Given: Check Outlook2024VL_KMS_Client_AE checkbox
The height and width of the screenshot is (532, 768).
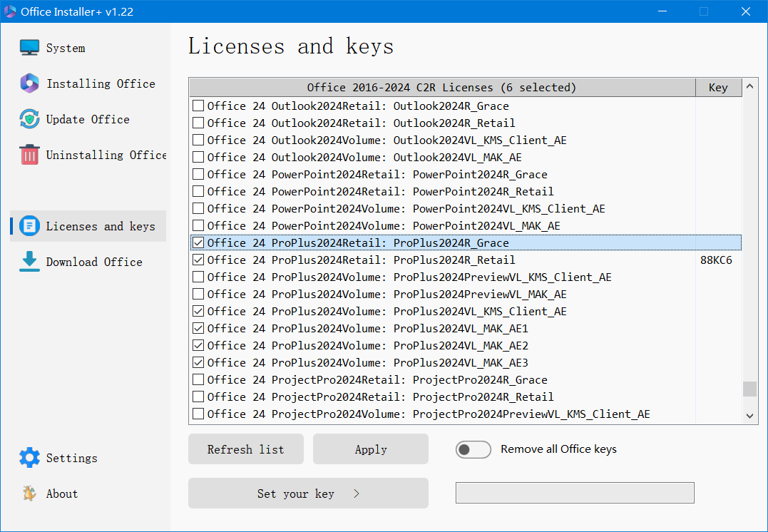Looking at the screenshot, I should point(198,140).
